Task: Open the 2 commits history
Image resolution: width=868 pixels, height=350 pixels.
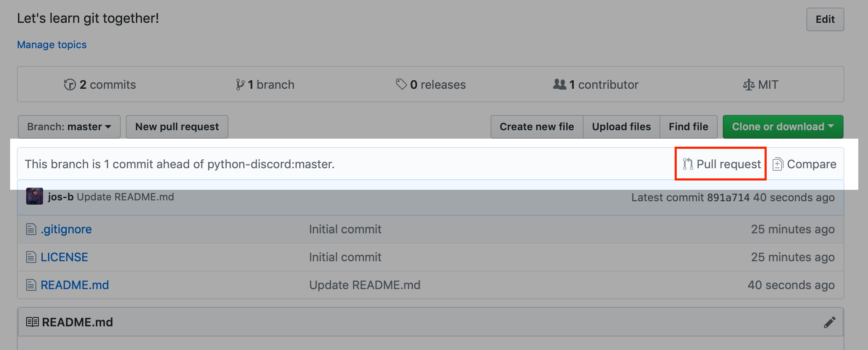Action: 100,85
